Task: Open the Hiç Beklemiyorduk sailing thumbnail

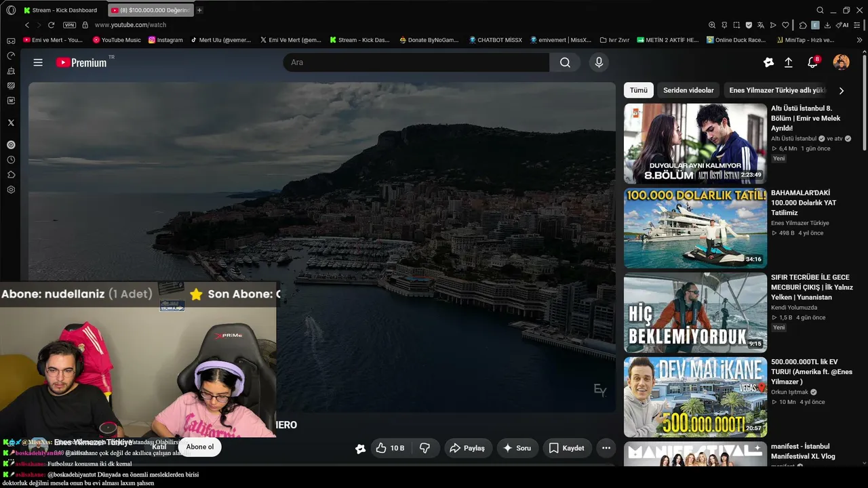Action: click(x=695, y=312)
